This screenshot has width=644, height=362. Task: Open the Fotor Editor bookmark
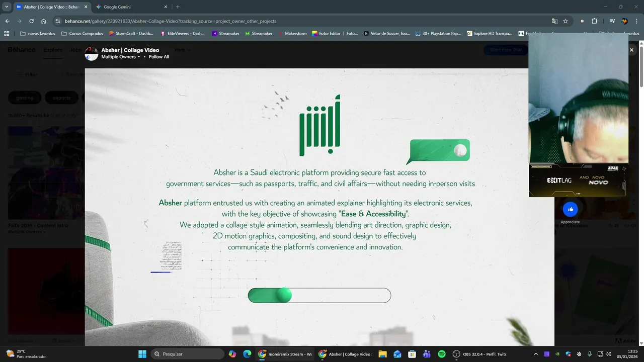(335, 34)
